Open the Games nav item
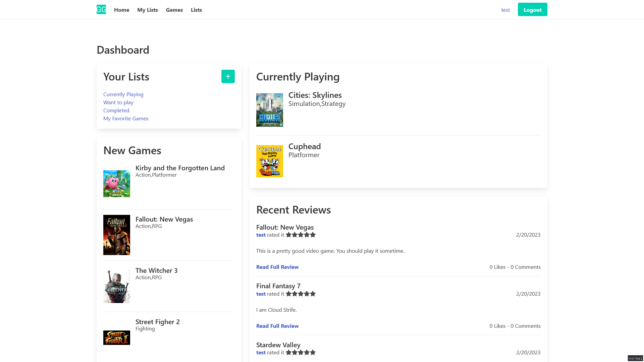The image size is (644, 362). point(174,10)
